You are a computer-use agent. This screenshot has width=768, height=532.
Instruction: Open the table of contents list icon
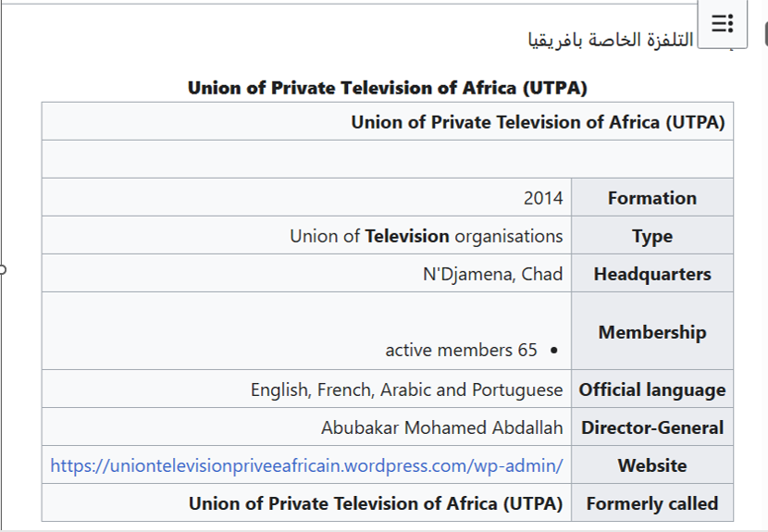point(723,23)
